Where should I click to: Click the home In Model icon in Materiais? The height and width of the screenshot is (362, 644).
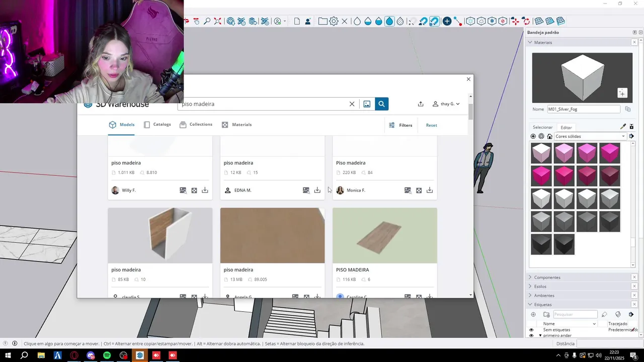[549, 136]
